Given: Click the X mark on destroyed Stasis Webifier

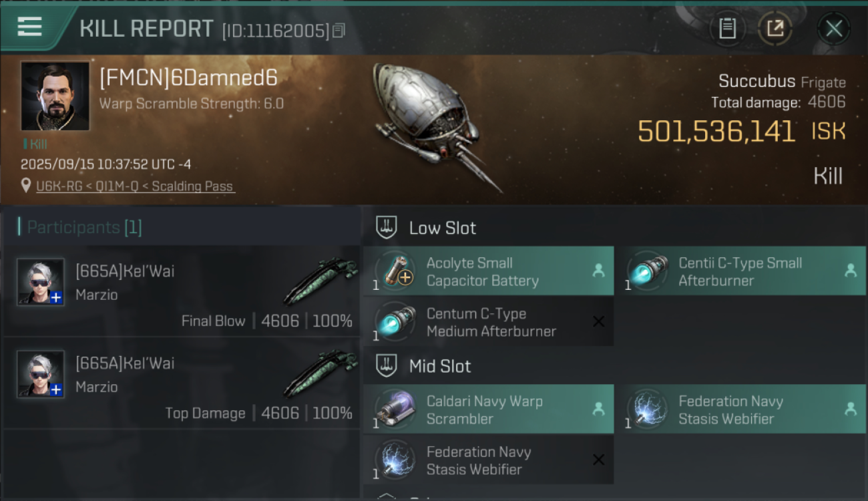Looking at the screenshot, I should tap(598, 460).
